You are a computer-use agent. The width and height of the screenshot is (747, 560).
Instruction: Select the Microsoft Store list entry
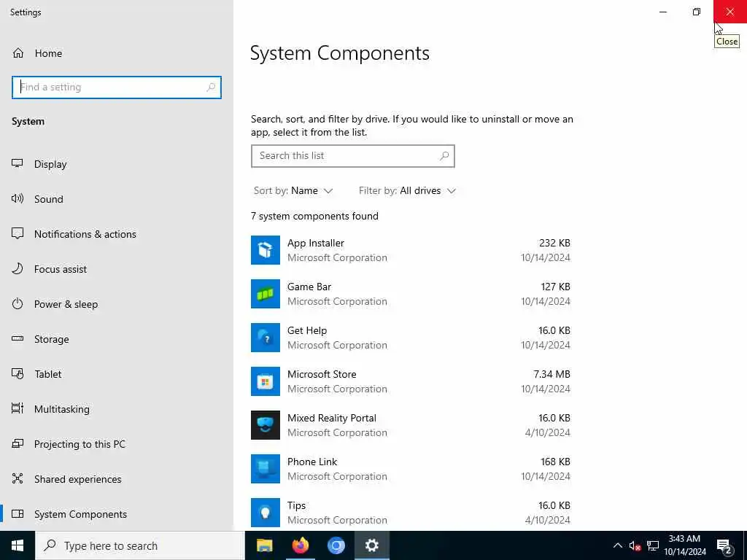coord(411,381)
